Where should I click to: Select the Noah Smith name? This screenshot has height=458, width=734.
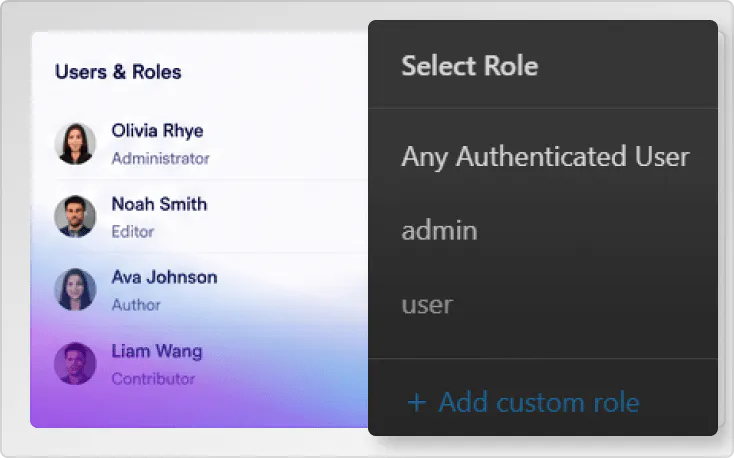159,204
